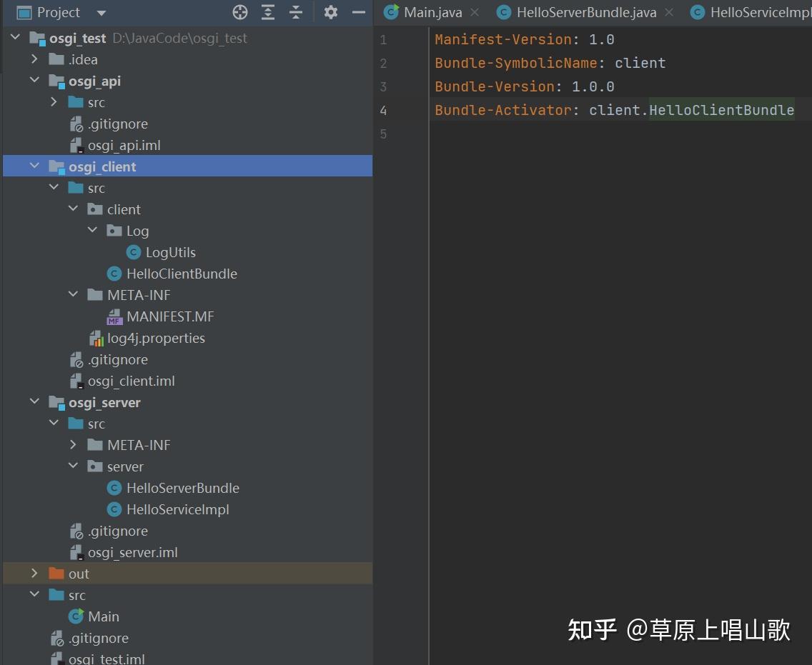Image resolution: width=812 pixels, height=665 pixels.
Task: Collapse src folder under osgi_client
Action: click(x=54, y=187)
